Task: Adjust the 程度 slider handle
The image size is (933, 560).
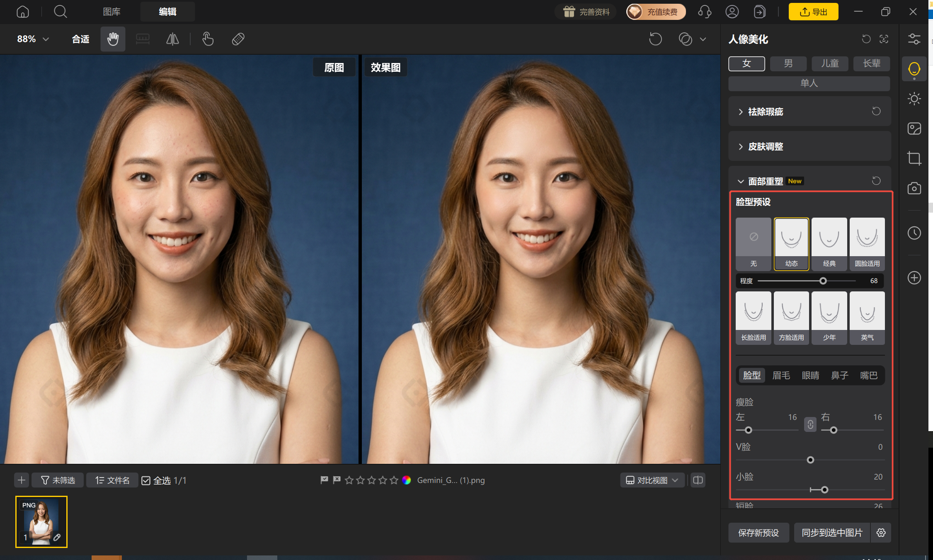Action: click(x=823, y=281)
